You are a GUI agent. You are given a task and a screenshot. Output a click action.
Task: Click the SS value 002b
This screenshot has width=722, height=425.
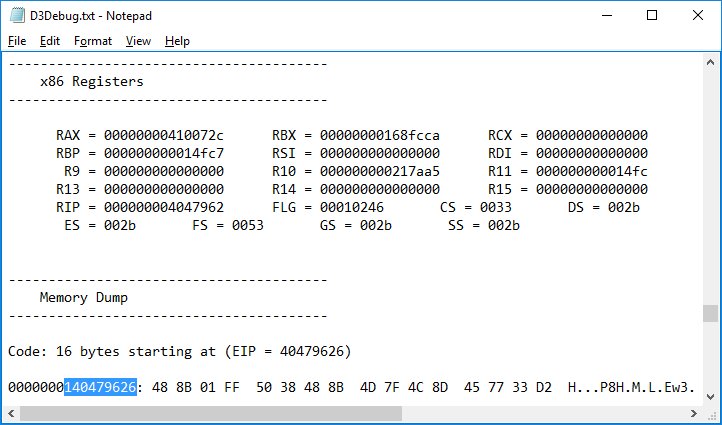click(503, 225)
